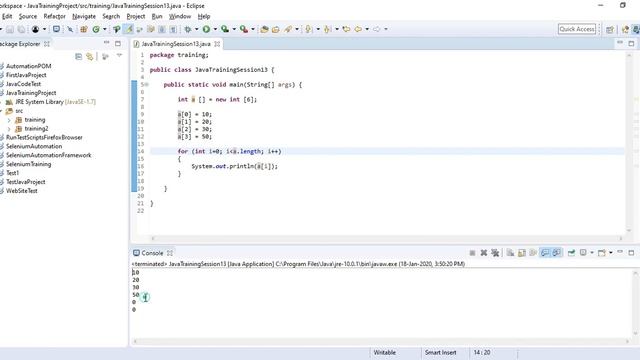Click the Pin Console icon
Viewport: 640px width, 360px height.
pos(571,253)
